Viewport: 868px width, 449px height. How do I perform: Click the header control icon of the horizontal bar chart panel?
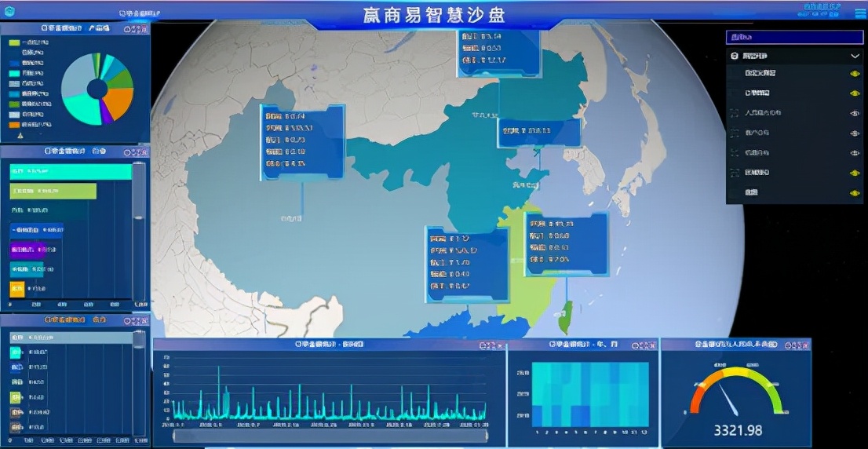136,151
